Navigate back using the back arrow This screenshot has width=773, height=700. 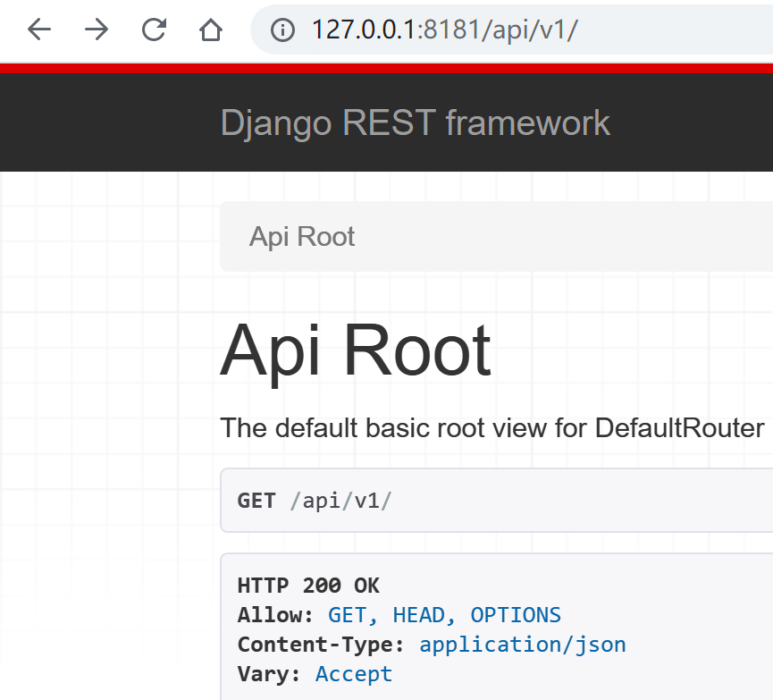[38, 30]
